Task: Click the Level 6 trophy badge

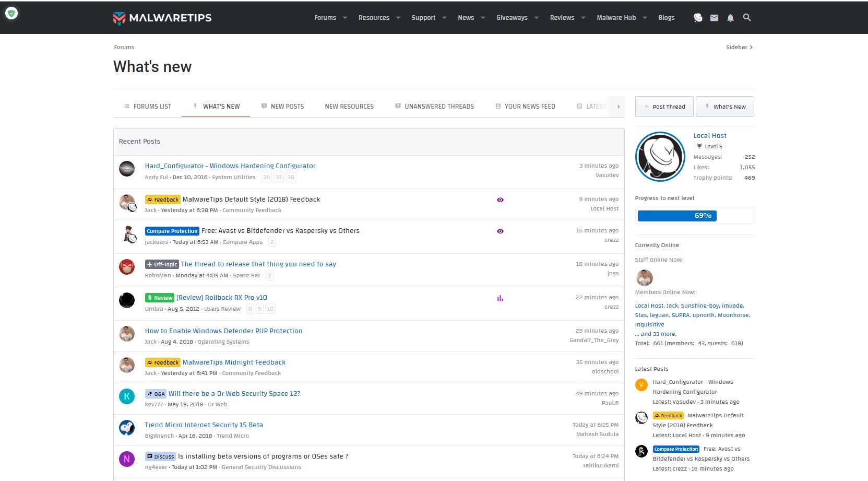Action: pos(709,147)
